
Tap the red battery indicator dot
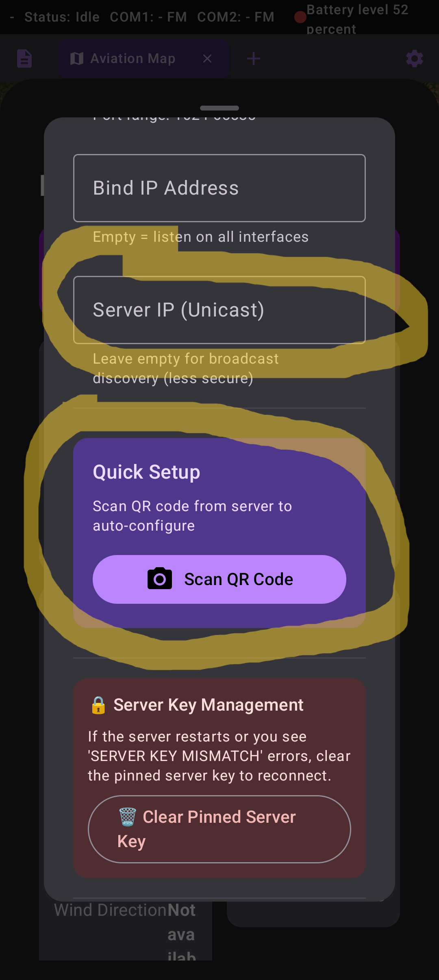(300, 17)
